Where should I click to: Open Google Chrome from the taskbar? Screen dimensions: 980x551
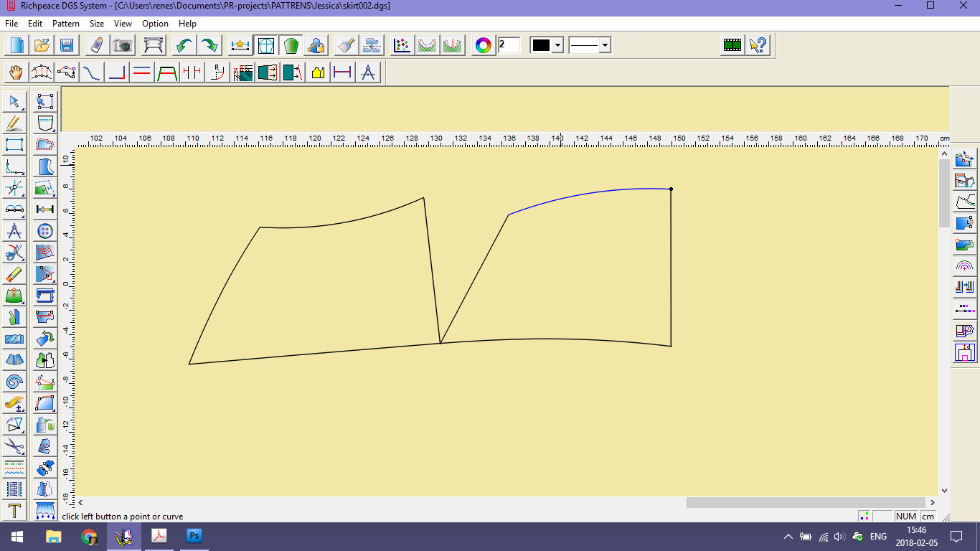89,537
